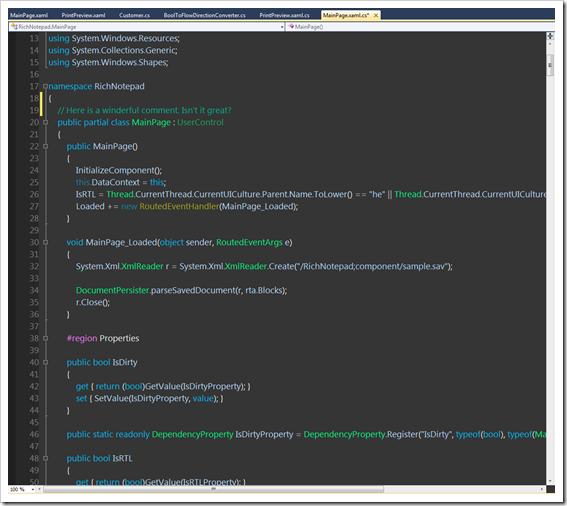Click the horizontal scrollbar thumb
567x506 pixels.
(x=213, y=489)
